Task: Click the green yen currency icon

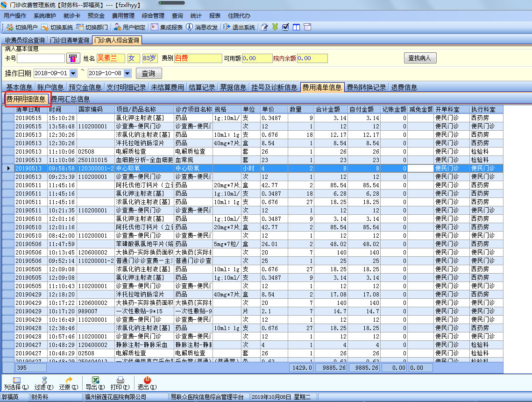Action: (x=275, y=27)
